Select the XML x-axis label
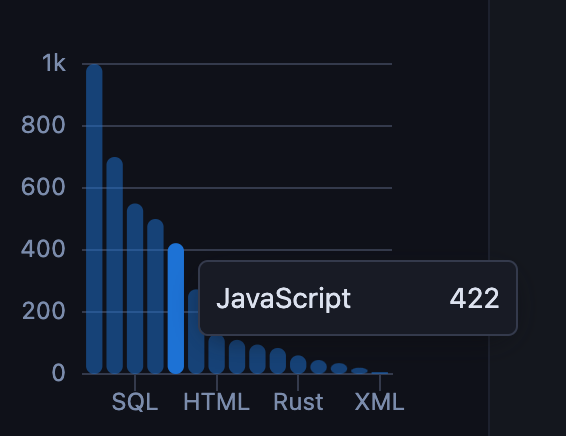 [380, 402]
